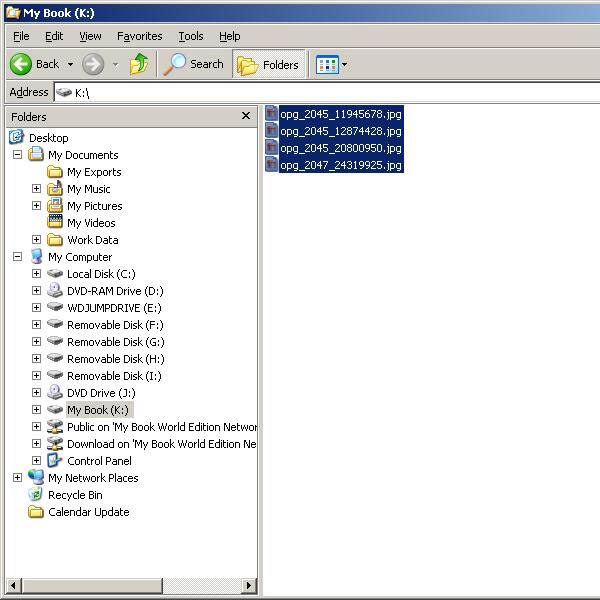The image size is (600, 600).
Task: Expand the Local Disk (C:) node
Action: 36,274
